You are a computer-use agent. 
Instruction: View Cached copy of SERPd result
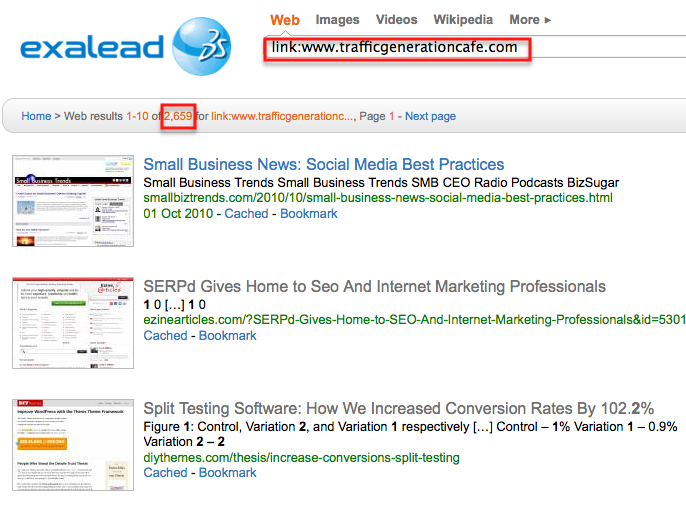[x=165, y=335]
